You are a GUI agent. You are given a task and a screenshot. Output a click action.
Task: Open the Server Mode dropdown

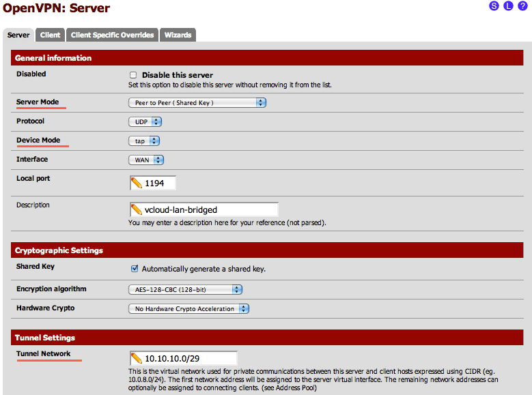point(197,103)
